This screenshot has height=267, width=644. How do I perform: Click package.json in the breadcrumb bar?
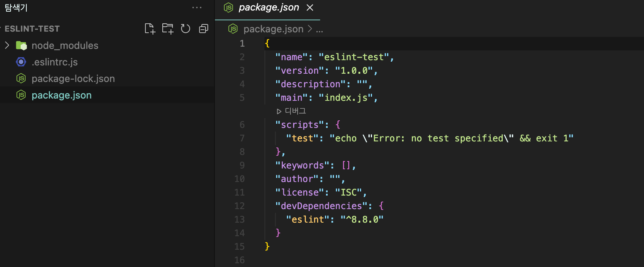click(x=273, y=29)
